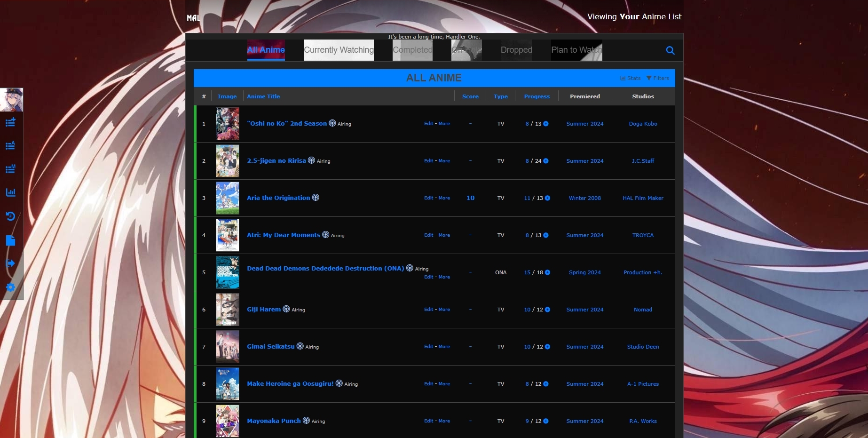
Task: Open the Dead Dead Demons Dededede Destruction title
Action: tap(325, 268)
